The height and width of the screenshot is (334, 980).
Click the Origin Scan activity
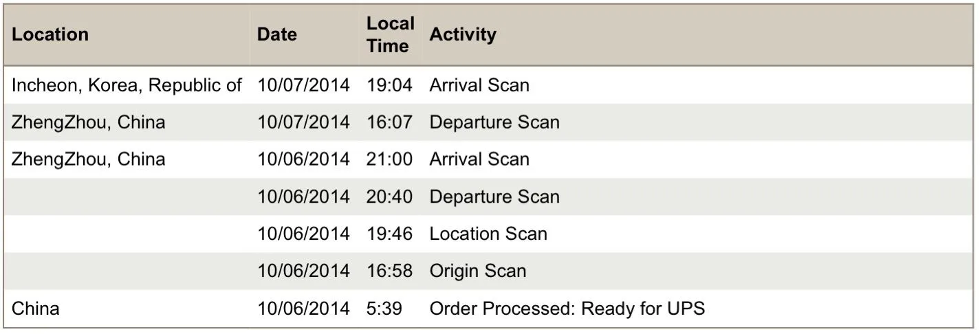478,271
